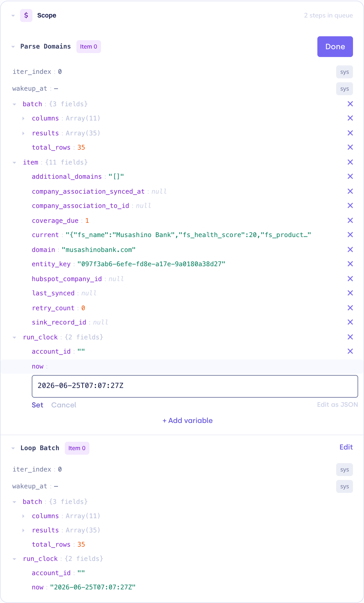Collapse run_clock in Parse Domains
This screenshot has height=603, width=364.
tap(14, 337)
